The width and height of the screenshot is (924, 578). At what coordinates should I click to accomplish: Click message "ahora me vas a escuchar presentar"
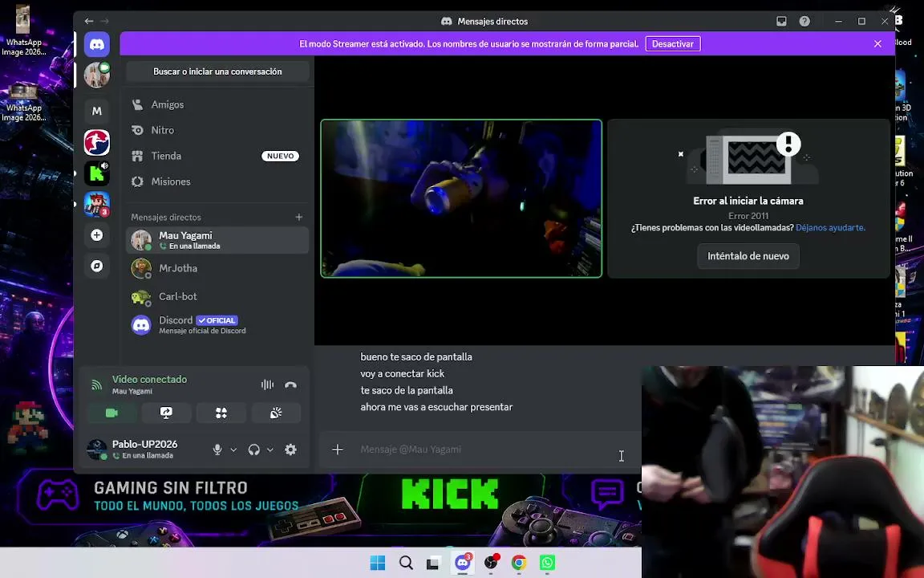point(436,407)
